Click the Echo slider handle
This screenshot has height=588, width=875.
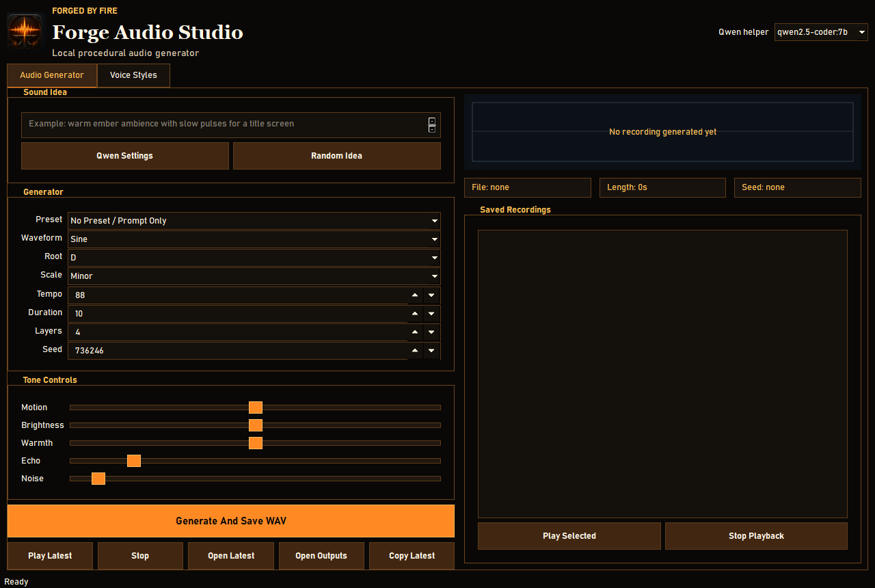134,461
